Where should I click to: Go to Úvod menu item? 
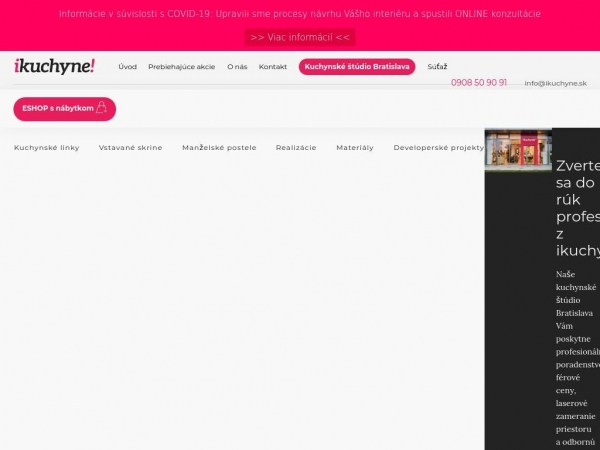pos(127,67)
